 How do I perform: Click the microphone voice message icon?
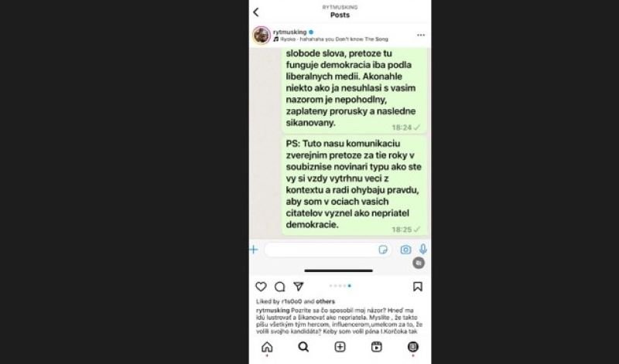point(423,249)
